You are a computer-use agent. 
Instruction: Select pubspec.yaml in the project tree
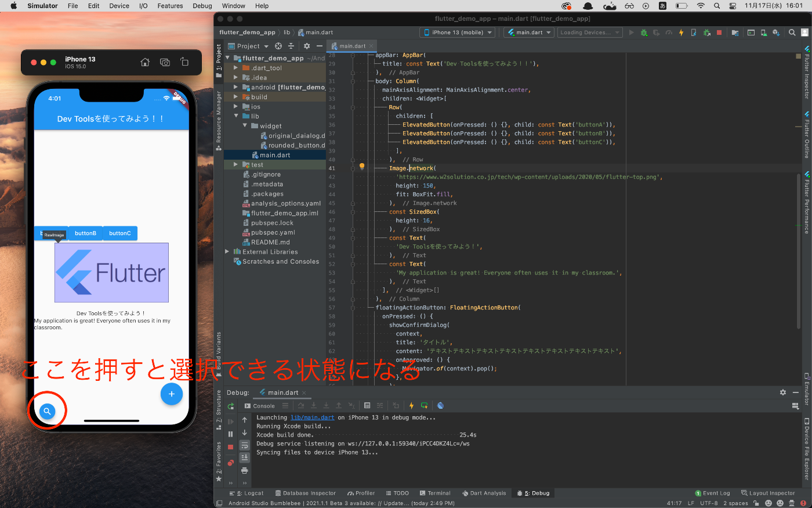point(273,232)
